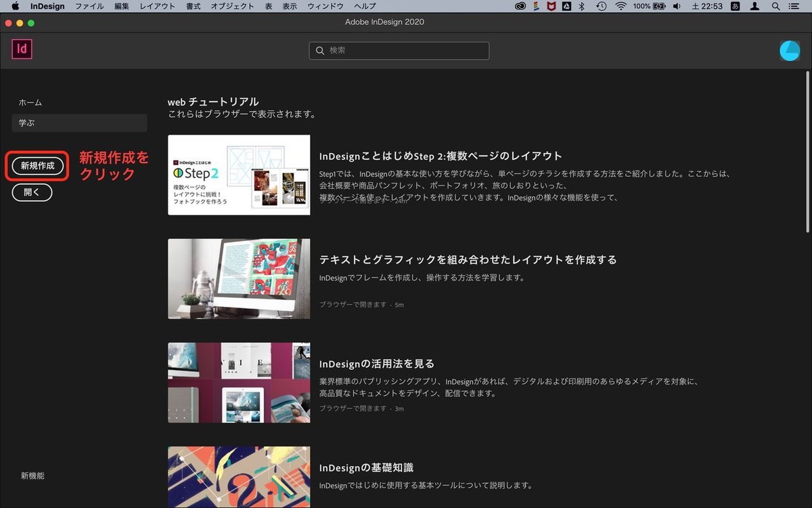
Task: Click the volume speaker menu bar icon
Action: click(677, 6)
